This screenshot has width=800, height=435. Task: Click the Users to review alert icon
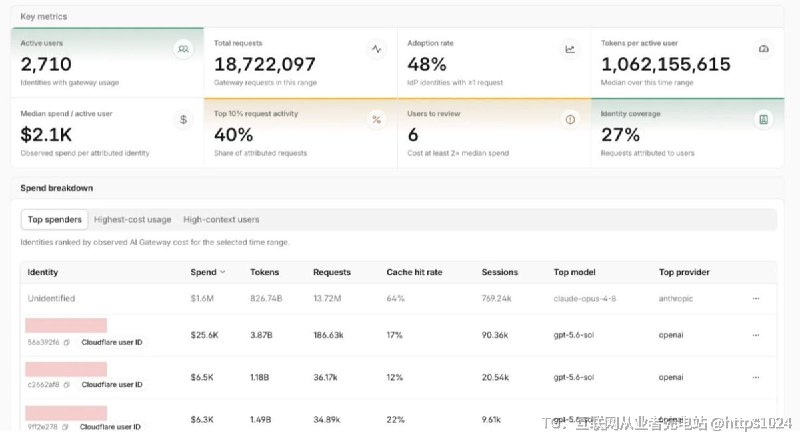pos(570,120)
